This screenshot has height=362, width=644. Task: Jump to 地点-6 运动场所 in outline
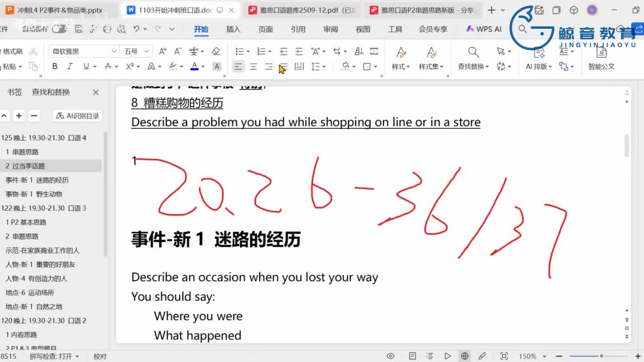[x=30, y=293]
